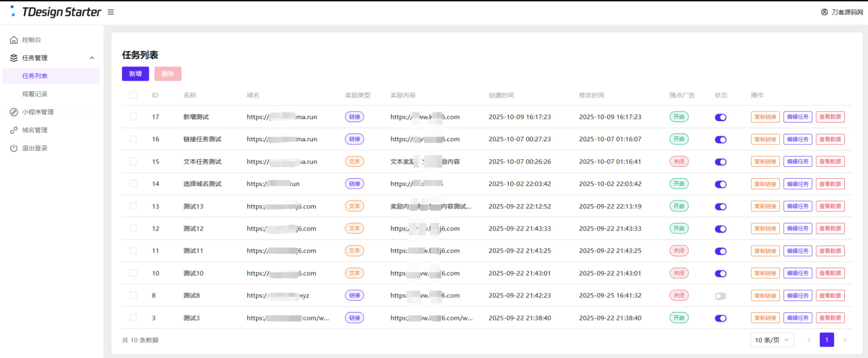Image resolution: width=868 pixels, height=358 pixels.
Task: Click the 退出登录 power icon
Action: coord(14,148)
